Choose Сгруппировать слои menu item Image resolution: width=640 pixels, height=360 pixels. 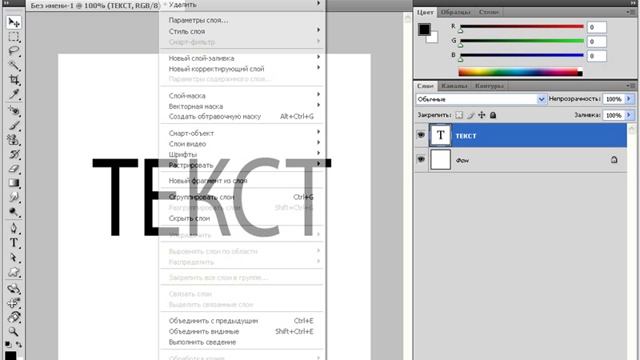(x=244, y=197)
